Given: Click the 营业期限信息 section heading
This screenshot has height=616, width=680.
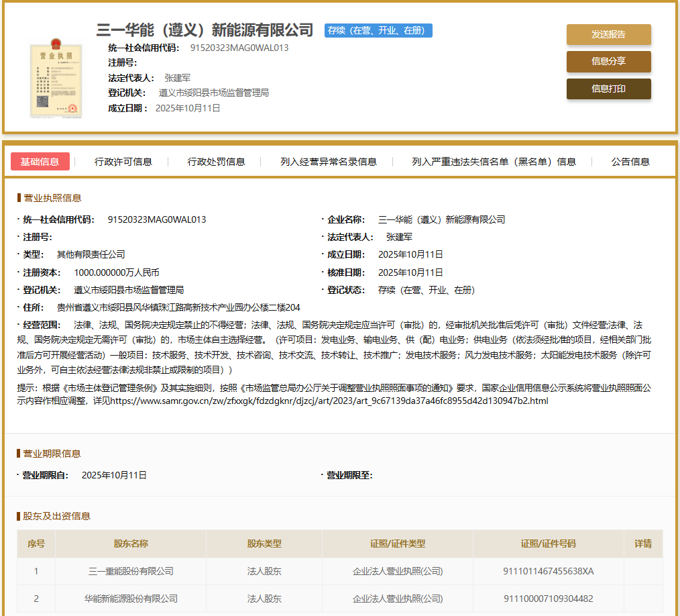Looking at the screenshot, I should coord(52,454).
